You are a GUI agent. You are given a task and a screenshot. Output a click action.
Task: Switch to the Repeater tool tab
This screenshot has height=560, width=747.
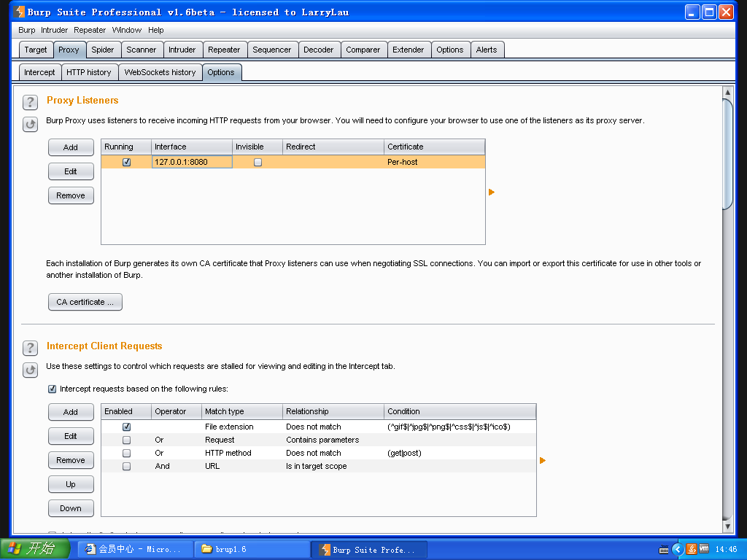pos(224,50)
